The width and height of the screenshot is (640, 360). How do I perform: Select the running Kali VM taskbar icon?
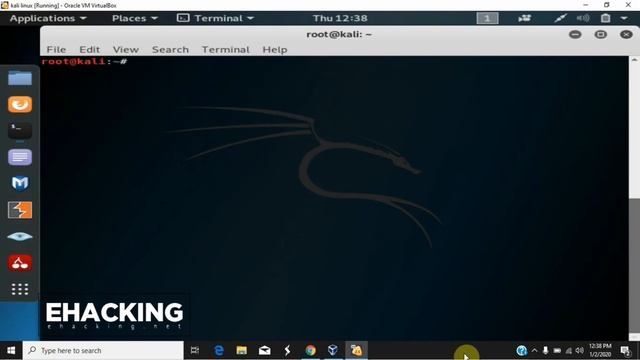point(356,351)
